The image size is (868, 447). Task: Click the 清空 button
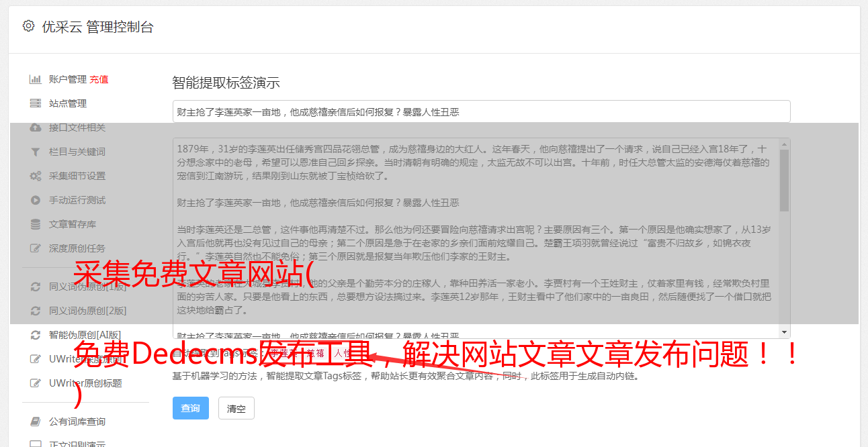[236, 408]
